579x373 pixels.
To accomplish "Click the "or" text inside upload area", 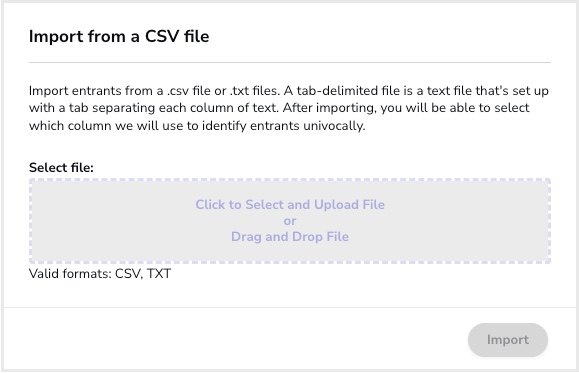I will [x=290, y=221].
